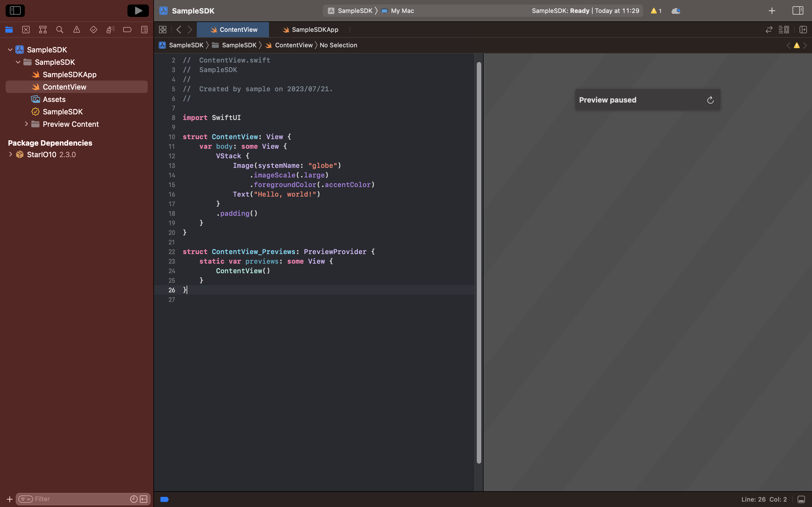This screenshot has width=812, height=507.
Task: Click the related items grid icon
Action: 163,30
